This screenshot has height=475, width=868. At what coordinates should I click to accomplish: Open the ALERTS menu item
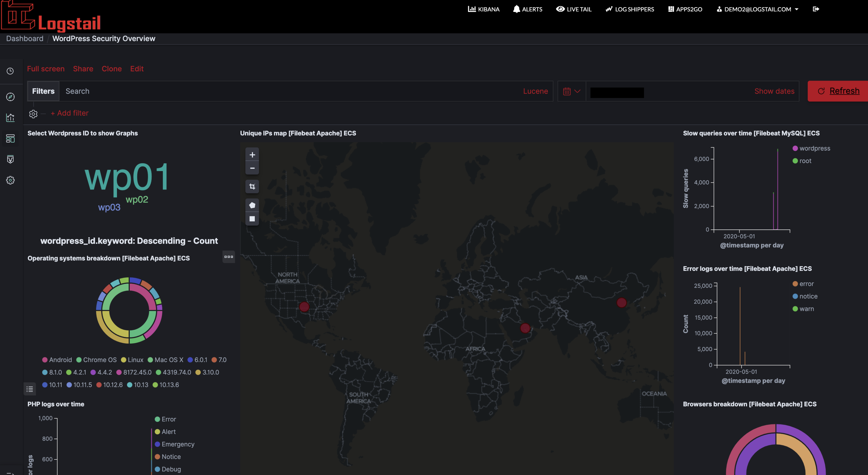pyautogui.click(x=528, y=9)
